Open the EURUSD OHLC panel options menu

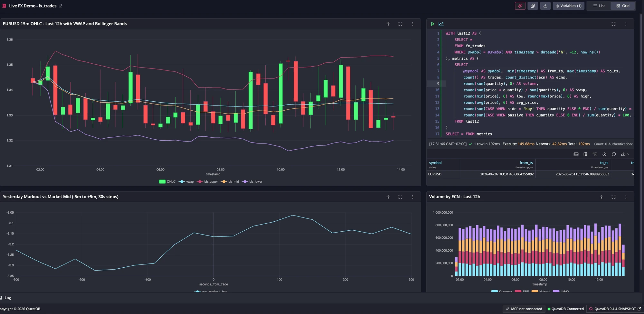412,24
